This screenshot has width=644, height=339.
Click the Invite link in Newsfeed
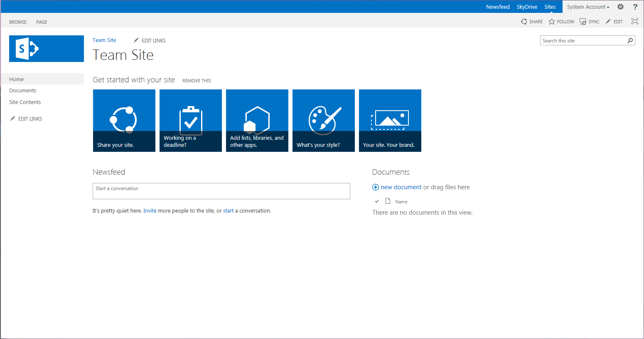150,211
